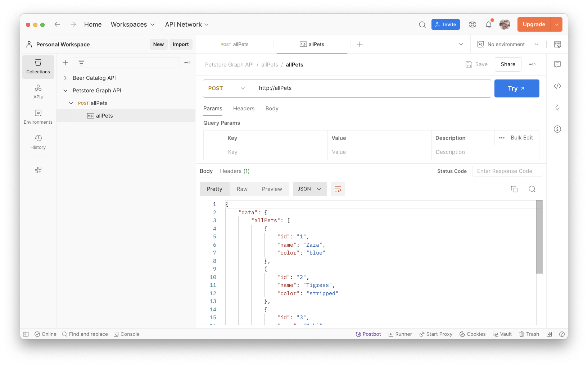The height and width of the screenshot is (366, 588).
Task: Open the Environments sidebar section
Action: pos(38,117)
